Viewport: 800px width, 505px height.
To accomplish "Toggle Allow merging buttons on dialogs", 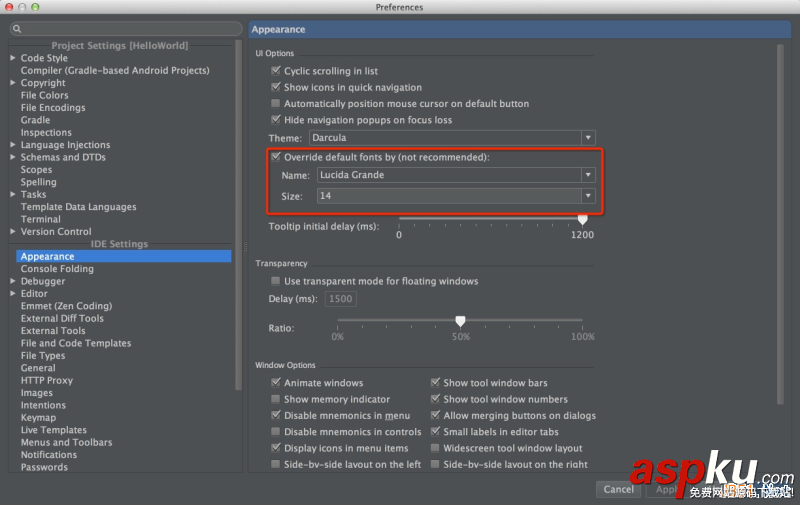I will tap(435, 415).
